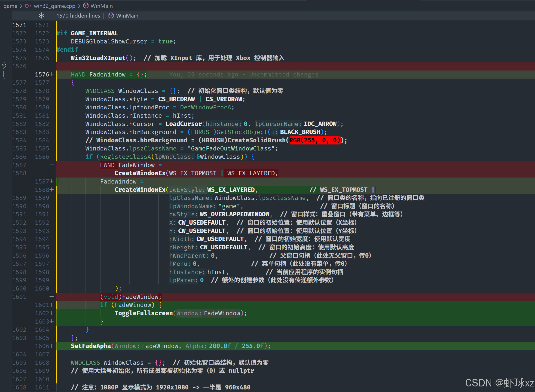Viewport: 535px width, 392px height.
Task: Click the revert change arrow icon
Action: (x=4, y=66)
